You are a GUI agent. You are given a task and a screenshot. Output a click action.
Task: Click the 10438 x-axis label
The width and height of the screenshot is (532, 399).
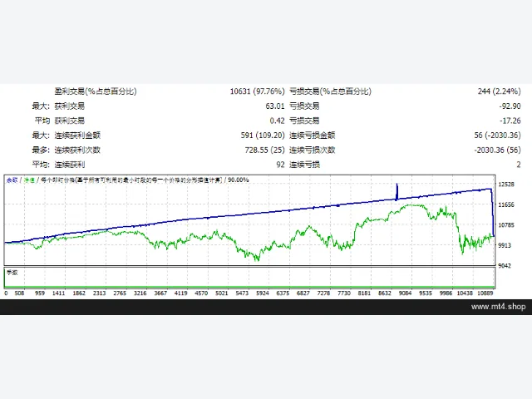[x=465, y=293]
